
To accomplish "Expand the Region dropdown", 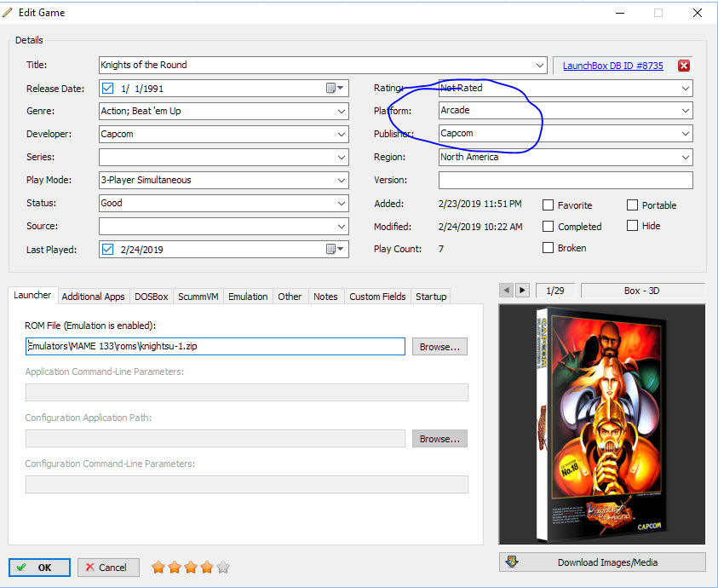I will click(x=685, y=157).
